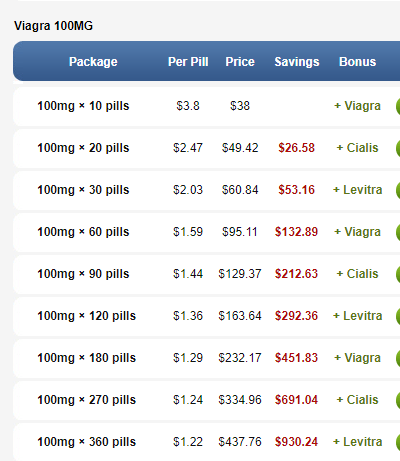
Task: Click the + Levitra bonus in 30 pills row
Action: [x=357, y=190]
